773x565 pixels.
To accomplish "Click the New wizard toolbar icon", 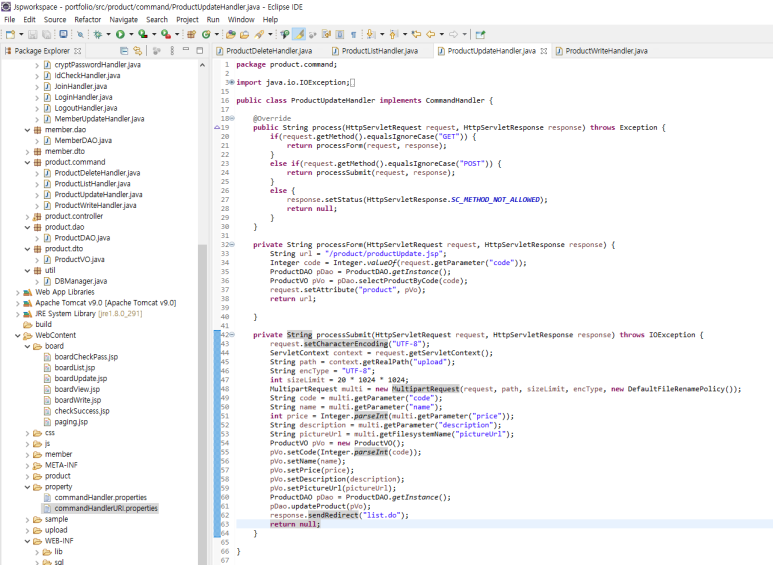I will click(10, 35).
